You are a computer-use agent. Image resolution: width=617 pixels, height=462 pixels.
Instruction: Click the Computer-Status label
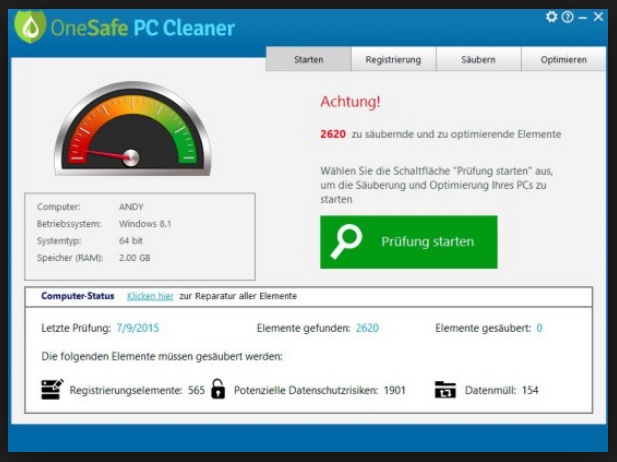[78, 296]
